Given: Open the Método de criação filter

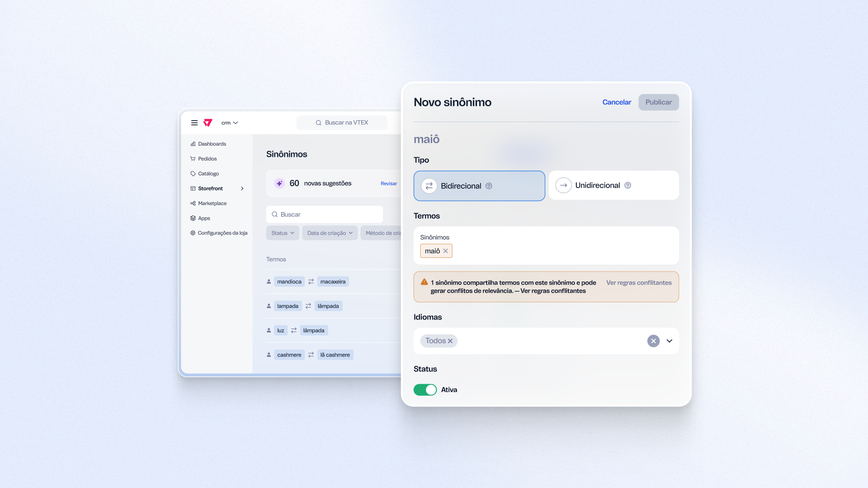Looking at the screenshot, I should tap(381, 233).
